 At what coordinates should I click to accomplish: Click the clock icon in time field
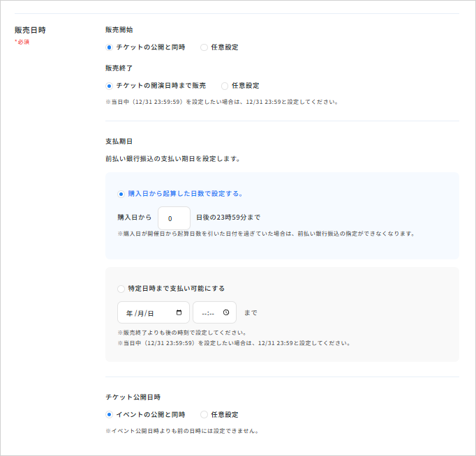pyautogui.click(x=226, y=312)
